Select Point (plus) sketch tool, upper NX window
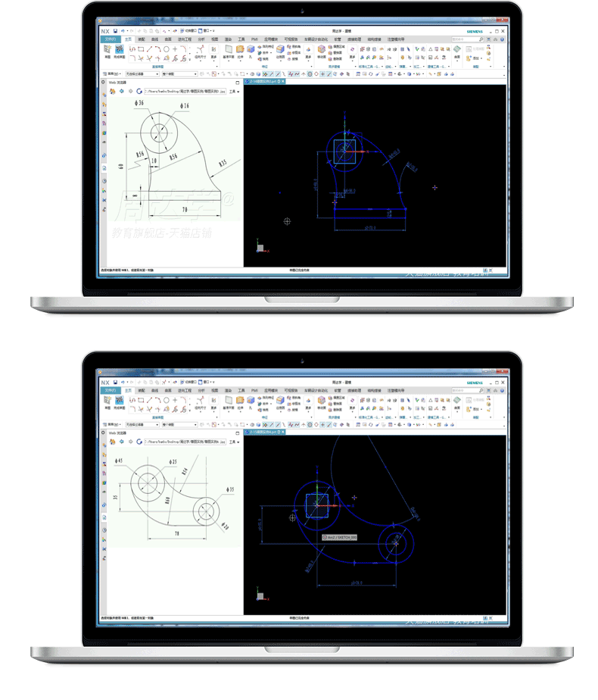Screen dimensions: 598x700 coord(175,49)
